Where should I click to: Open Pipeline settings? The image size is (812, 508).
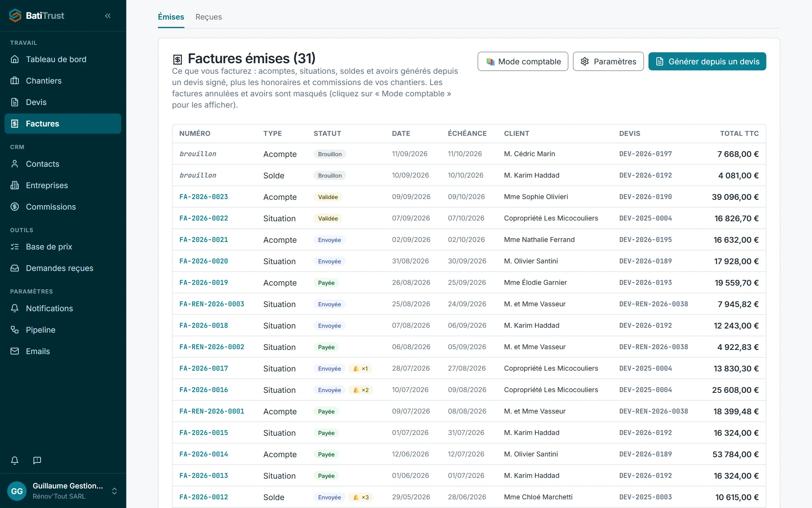pyautogui.click(x=63, y=330)
